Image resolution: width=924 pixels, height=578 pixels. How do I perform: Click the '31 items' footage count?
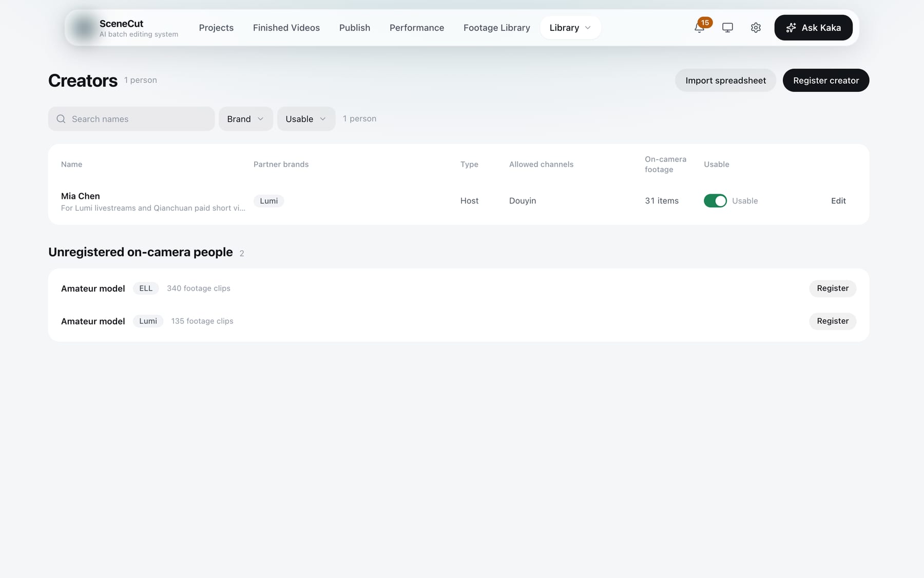tap(662, 201)
